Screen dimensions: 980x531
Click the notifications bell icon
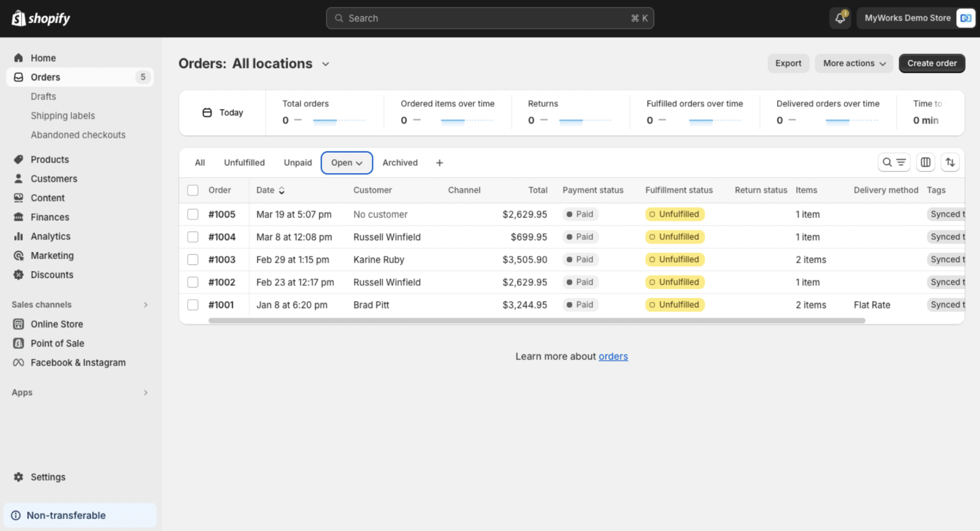(x=840, y=18)
